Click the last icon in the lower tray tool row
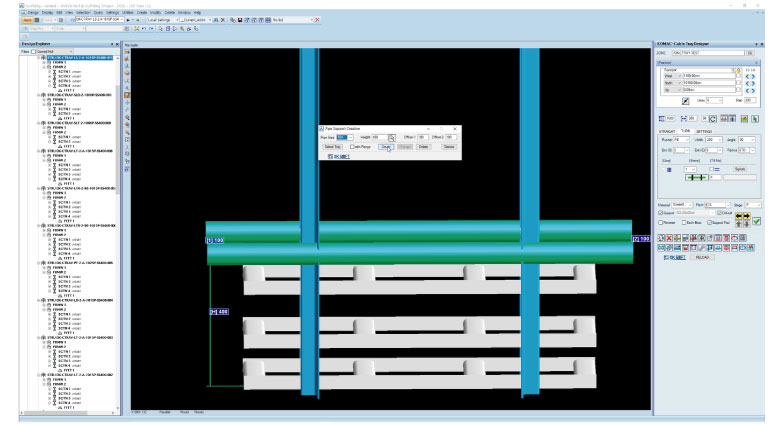This screenshot has height=425, width=784. (750, 248)
